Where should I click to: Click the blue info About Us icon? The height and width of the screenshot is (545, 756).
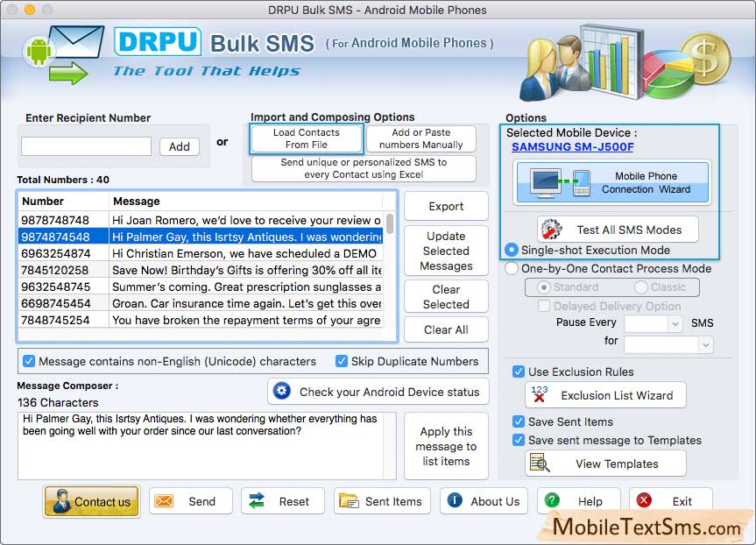[x=454, y=500]
